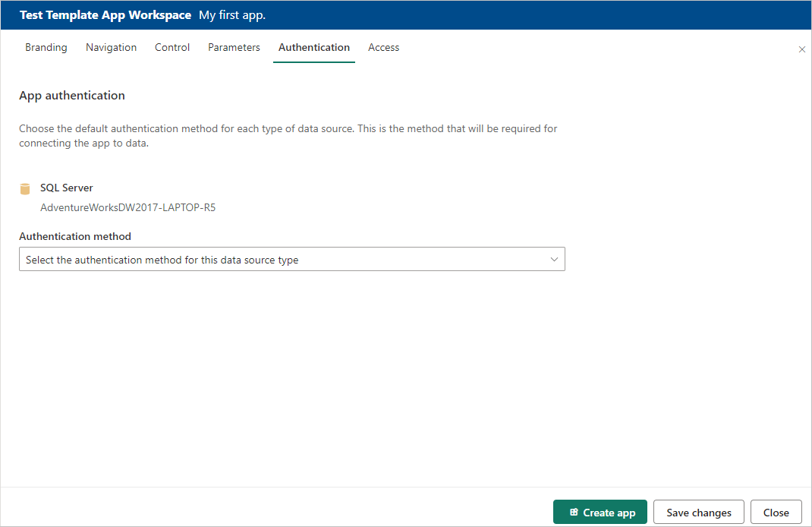
Task: Open the Branding tab
Action: pos(46,47)
